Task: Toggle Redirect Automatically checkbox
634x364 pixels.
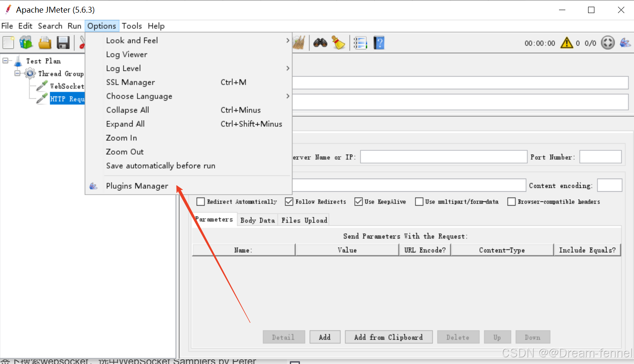Action: (201, 202)
